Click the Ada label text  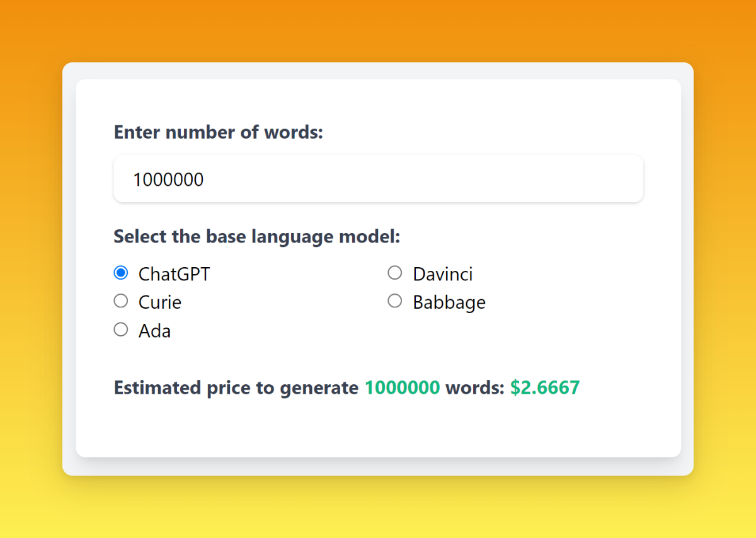[x=154, y=330]
